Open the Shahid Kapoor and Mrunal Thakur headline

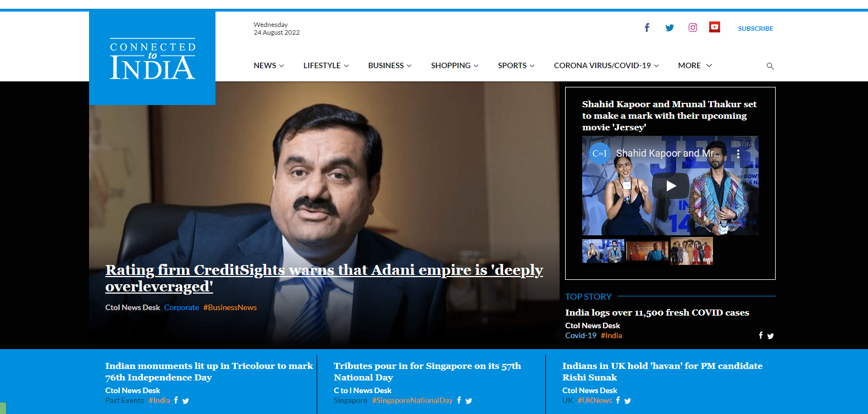coord(669,115)
